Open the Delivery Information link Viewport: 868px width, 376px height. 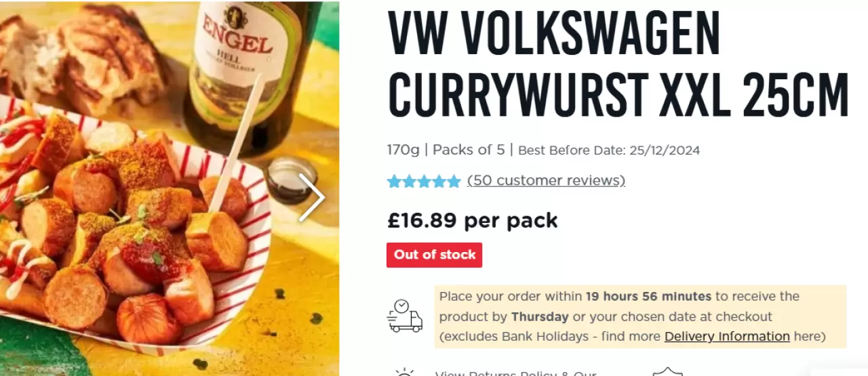727,336
